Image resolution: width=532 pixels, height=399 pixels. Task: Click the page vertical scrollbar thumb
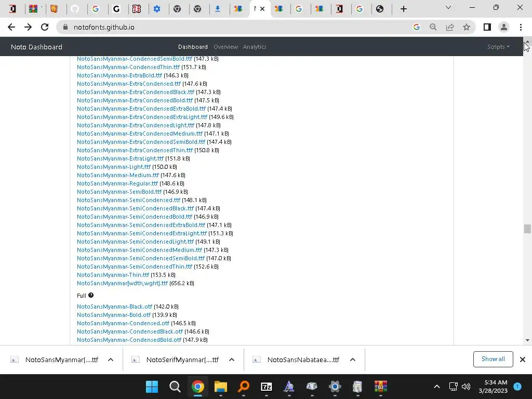click(x=527, y=229)
